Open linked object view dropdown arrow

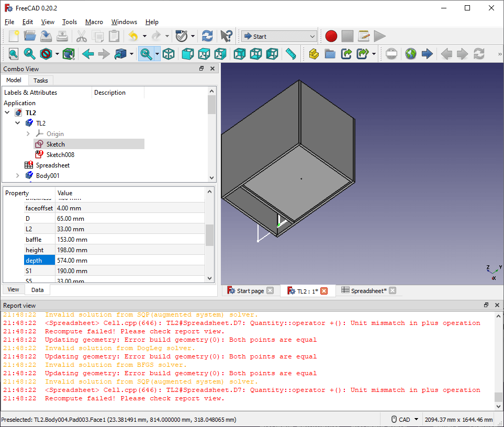(132, 54)
